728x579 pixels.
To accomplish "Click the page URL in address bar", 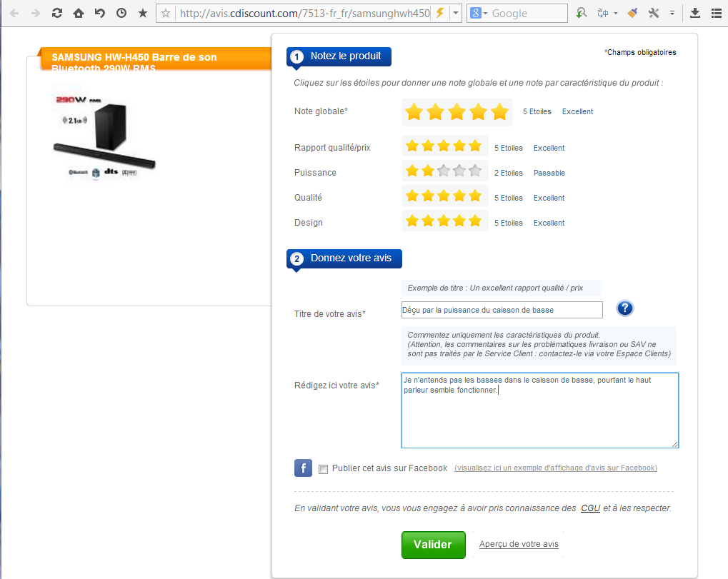I will click(x=305, y=14).
